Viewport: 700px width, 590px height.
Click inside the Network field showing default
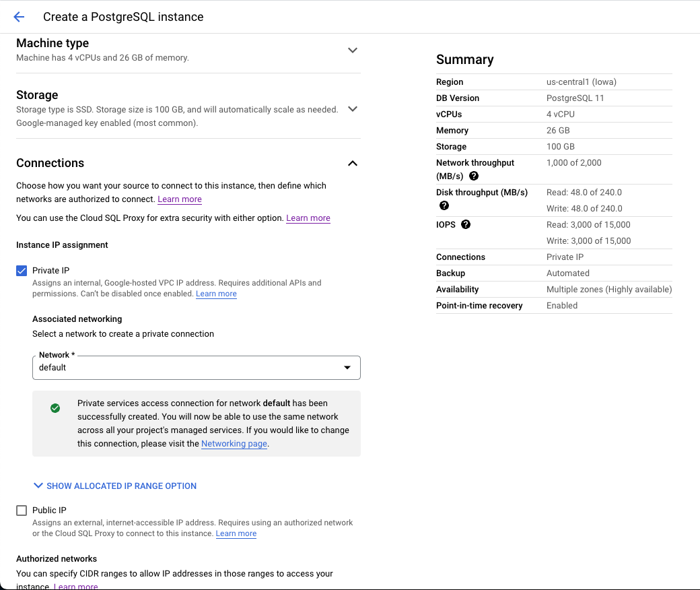[168, 368]
